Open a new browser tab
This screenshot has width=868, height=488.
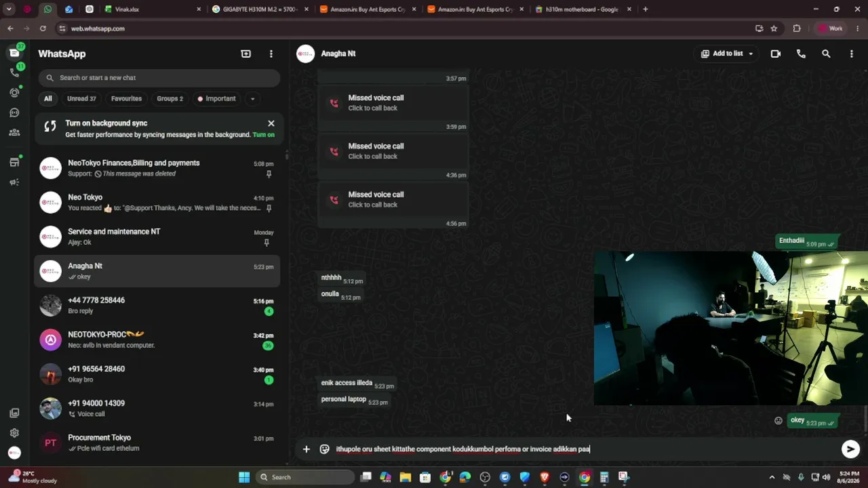[645, 9]
